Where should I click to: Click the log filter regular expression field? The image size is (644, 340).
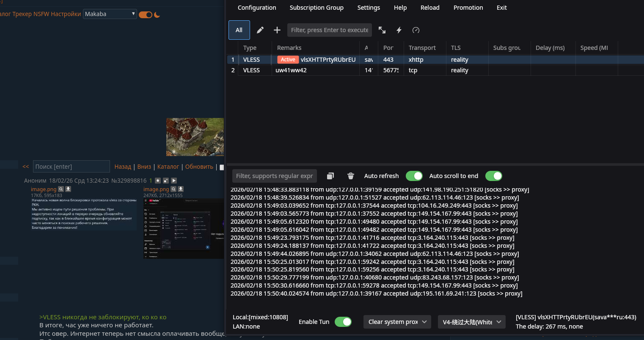click(x=274, y=176)
